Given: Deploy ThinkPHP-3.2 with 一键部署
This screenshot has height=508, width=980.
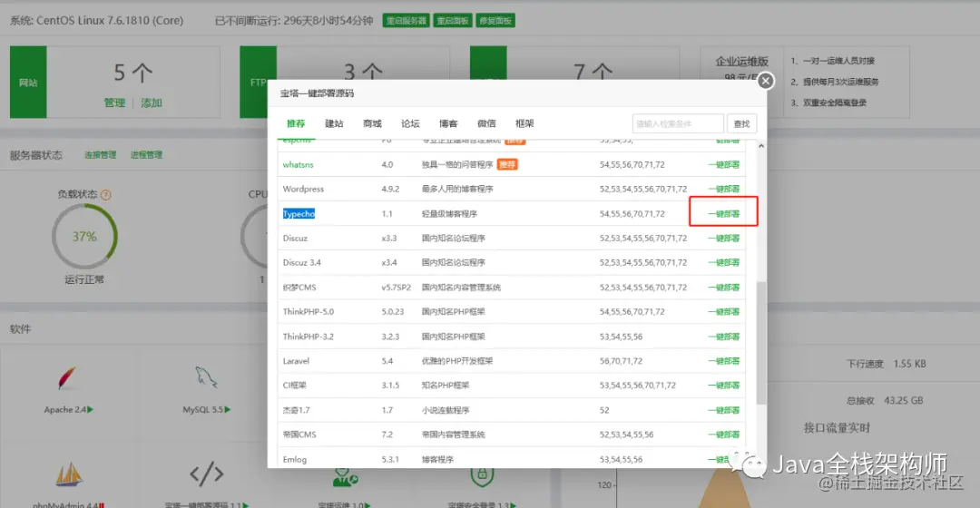Looking at the screenshot, I should coord(724,337).
